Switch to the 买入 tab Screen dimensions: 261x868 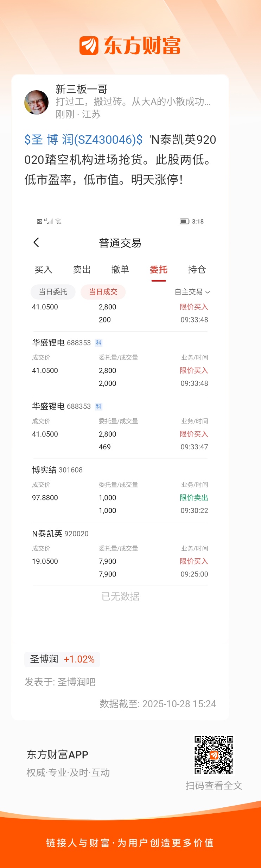pos(43,270)
